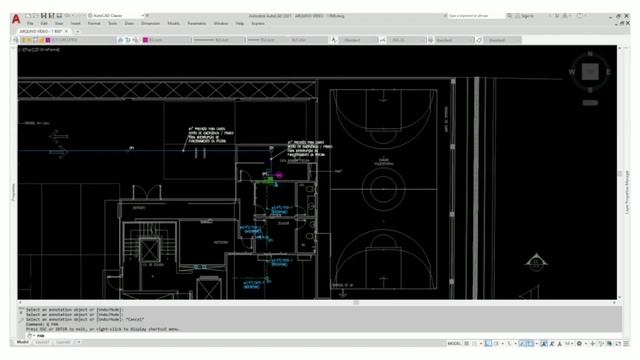Image resolution: width=640 pixels, height=360 pixels.
Task: Open the Dimension menu
Action: [151, 24]
